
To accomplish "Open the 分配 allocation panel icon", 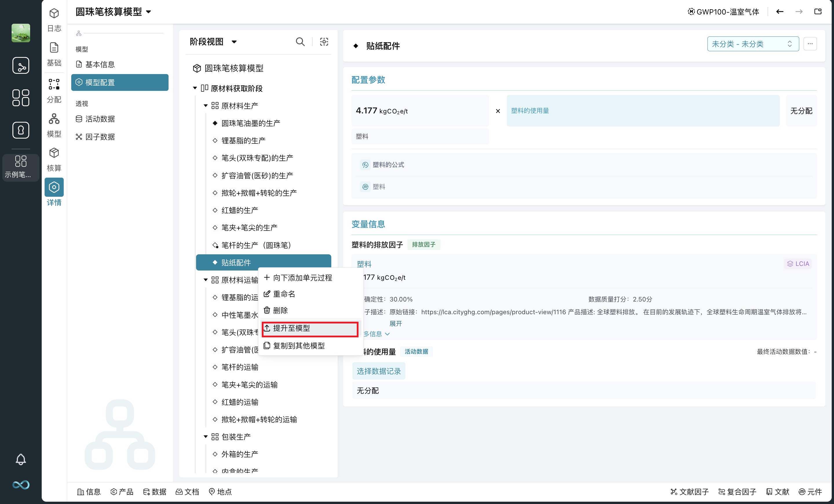I will (54, 84).
